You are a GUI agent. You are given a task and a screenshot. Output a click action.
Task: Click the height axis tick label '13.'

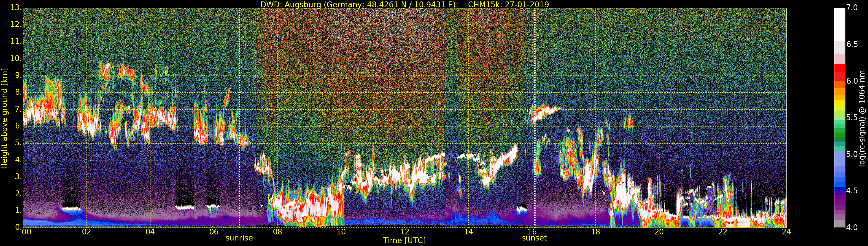[16, 8]
